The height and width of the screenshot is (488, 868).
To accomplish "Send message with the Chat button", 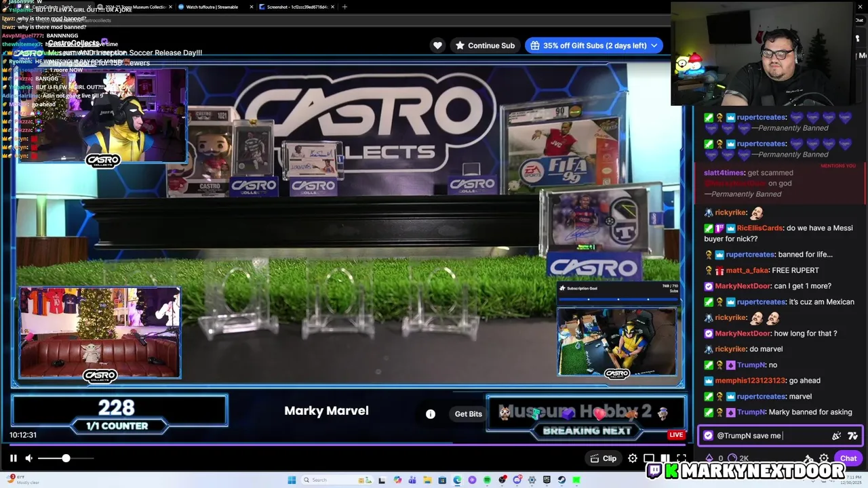I will [848, 458].
